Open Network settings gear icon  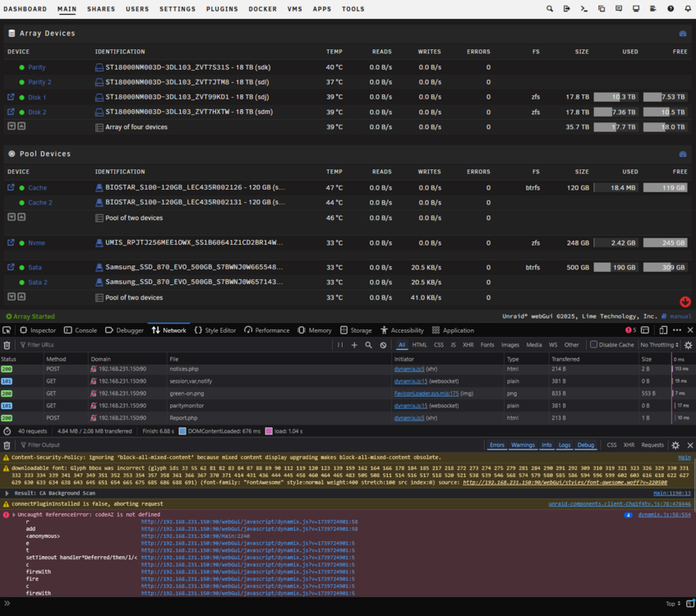coord(688,345)
